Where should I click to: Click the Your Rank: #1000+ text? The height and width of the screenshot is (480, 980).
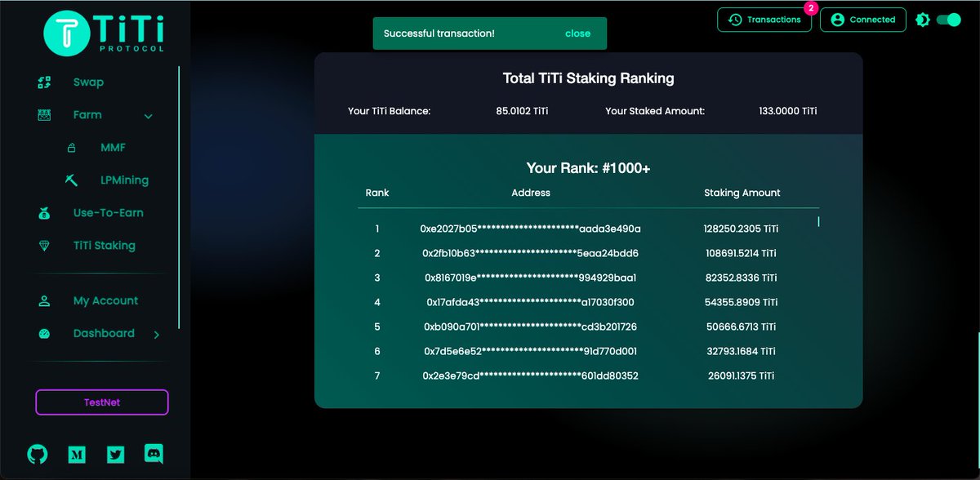pos(588,168)
